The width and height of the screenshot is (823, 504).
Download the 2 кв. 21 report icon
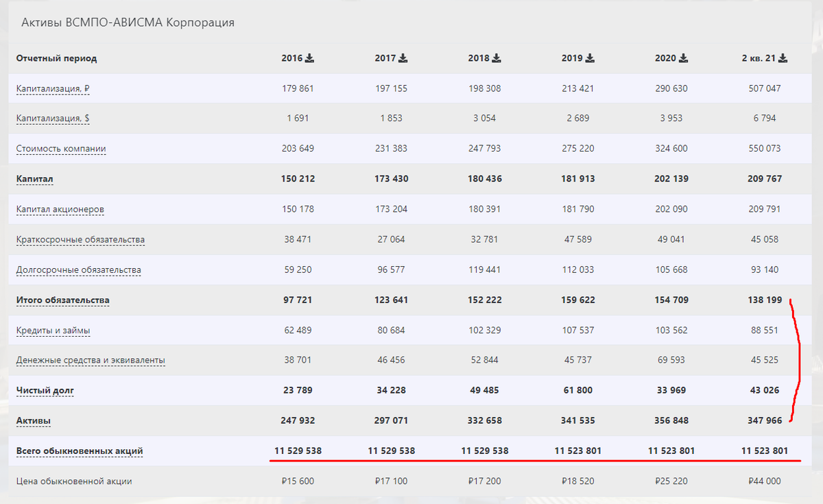pos(783,58)
